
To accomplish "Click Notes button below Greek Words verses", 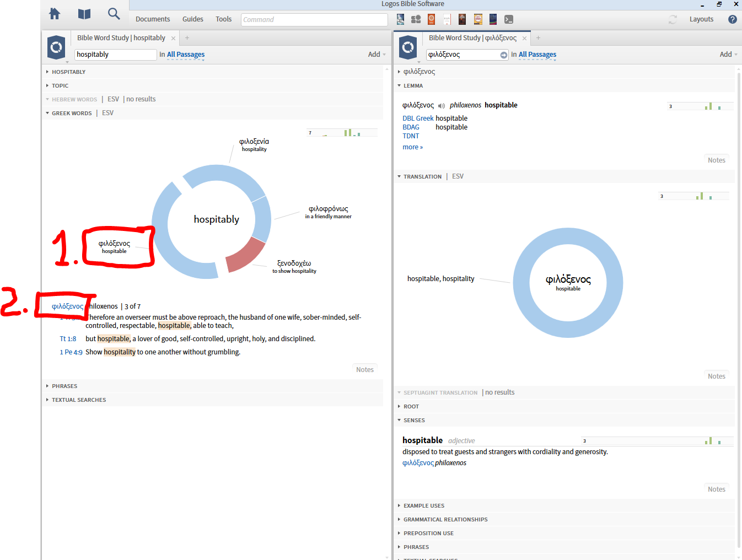I will [x=365, y=370].
